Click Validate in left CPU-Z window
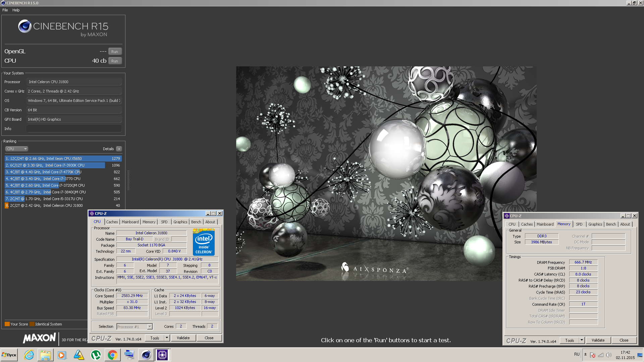 click(x=183, y=338)
